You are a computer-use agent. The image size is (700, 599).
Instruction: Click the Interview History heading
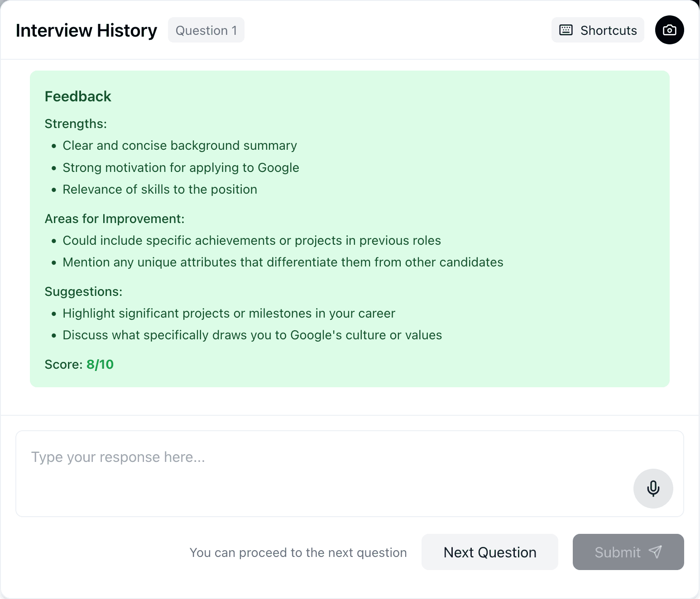tap(86, 30)
